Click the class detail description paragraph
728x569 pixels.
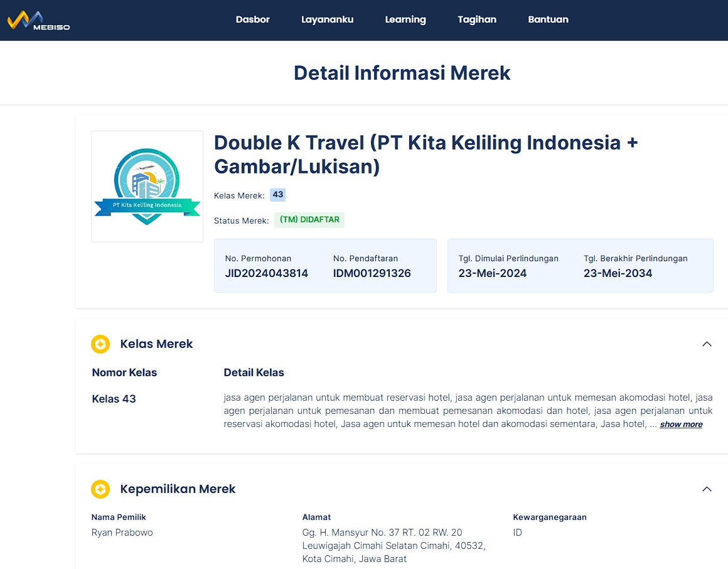[x=468, y=411]
